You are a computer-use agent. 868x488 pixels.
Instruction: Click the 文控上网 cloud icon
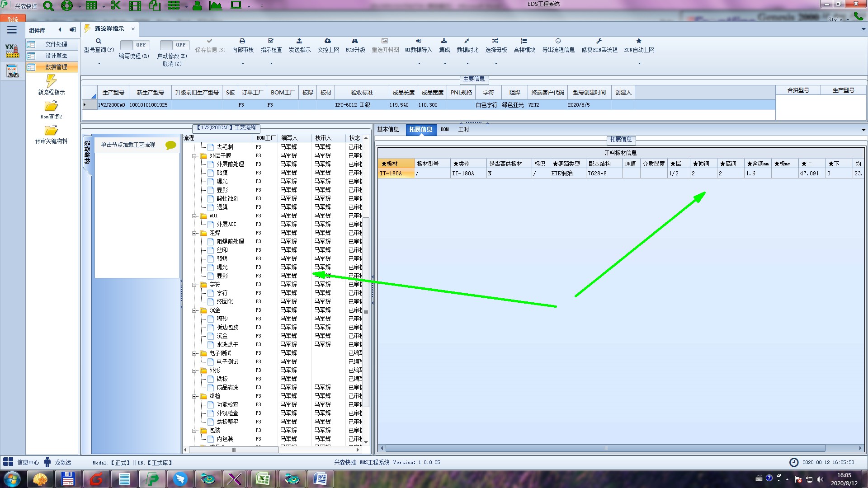328,41
